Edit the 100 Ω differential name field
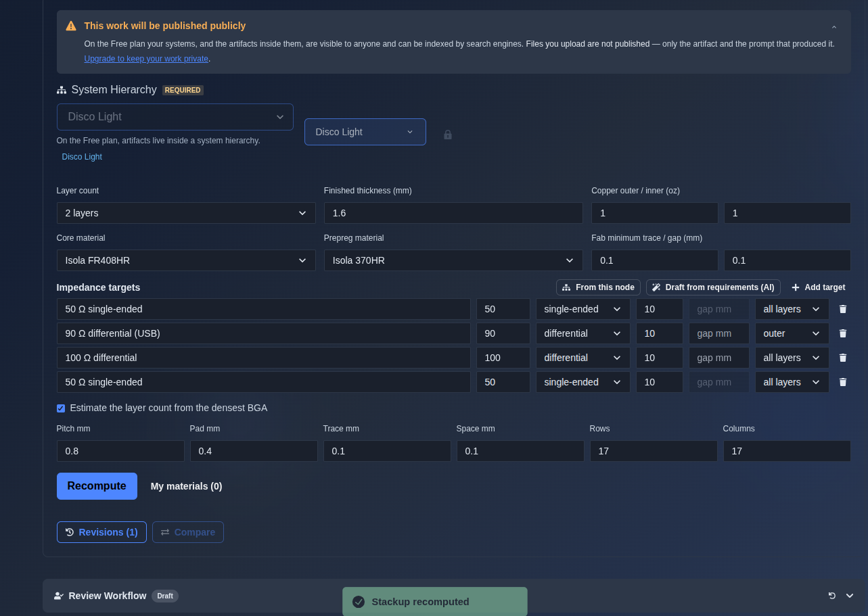Viewport: 868px width, 616px height. 264,358
